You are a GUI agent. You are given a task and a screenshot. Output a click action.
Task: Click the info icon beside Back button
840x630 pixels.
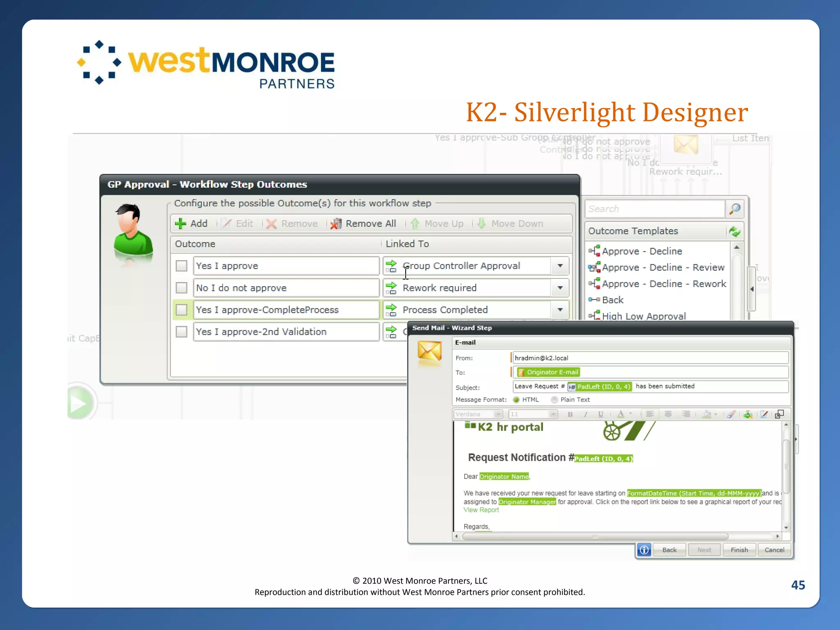pos(644,550)
